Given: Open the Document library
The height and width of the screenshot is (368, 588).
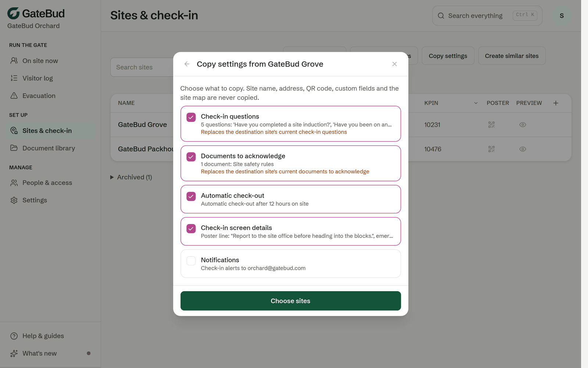Looking at the screenshot, I should coord(50,148).
